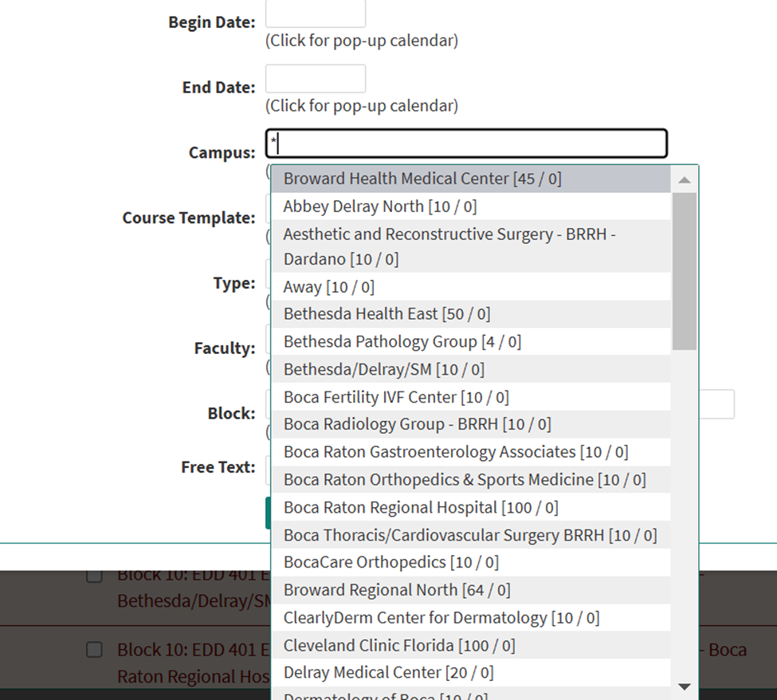The height and width of the screenshot is (700, 777).
Task: Pick Delray Medical Center option
Action: click(471, 673)
